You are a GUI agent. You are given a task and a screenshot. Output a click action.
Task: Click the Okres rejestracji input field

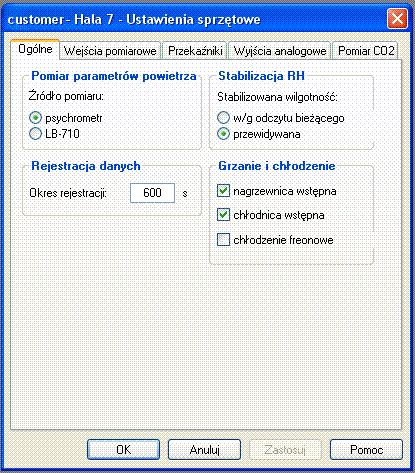pyautogui.click(x=152, y=193)
